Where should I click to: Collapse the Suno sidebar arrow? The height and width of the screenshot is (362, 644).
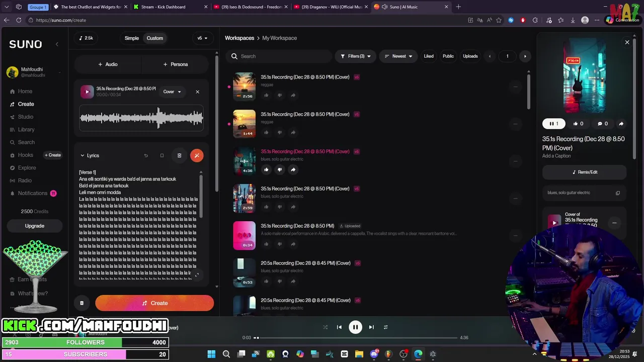click(x=57, y=44)
